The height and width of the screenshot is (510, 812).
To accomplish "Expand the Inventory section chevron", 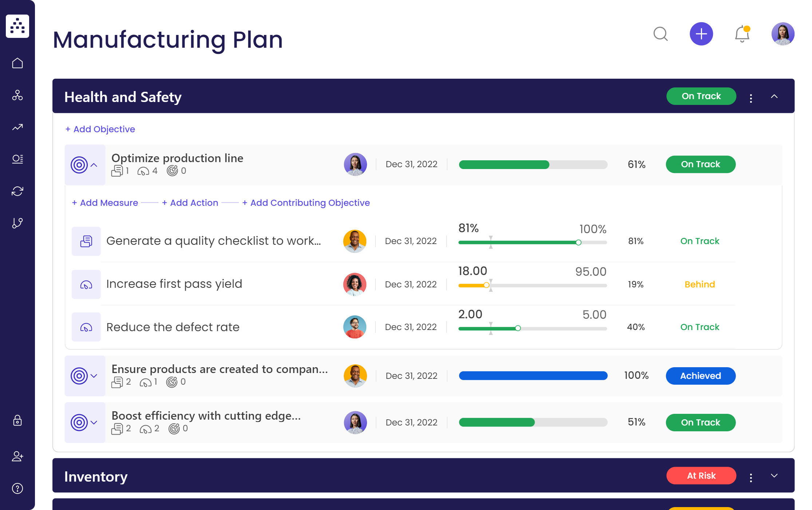I will pyautogui.click(x=774, y=476).
